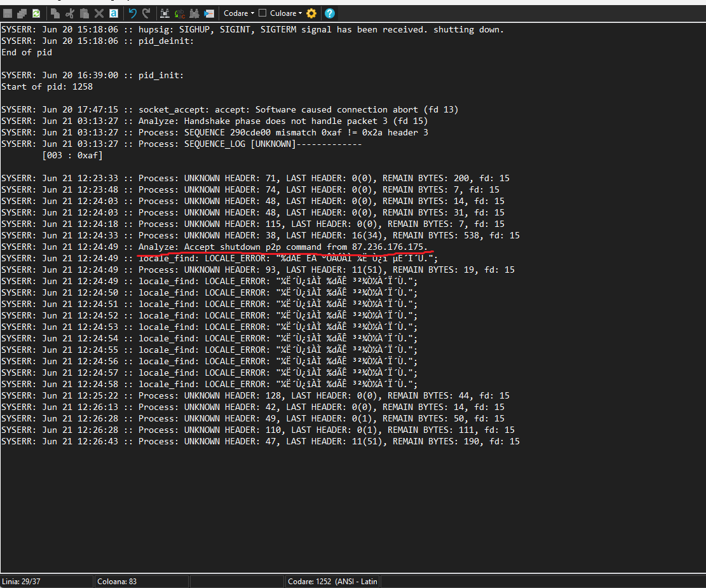Click the Go to Line icon
This screenshot has width=706, height=588.
(209, 13)
